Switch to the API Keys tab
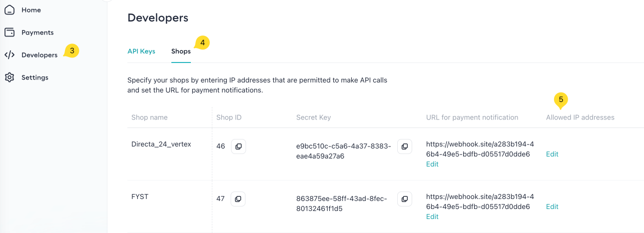This screenshot has height=233, width=644. click(141, 51)
